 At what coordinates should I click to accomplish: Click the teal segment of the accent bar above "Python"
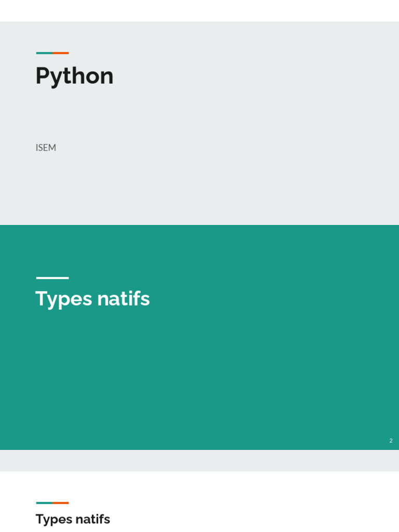tap(44, 53)
